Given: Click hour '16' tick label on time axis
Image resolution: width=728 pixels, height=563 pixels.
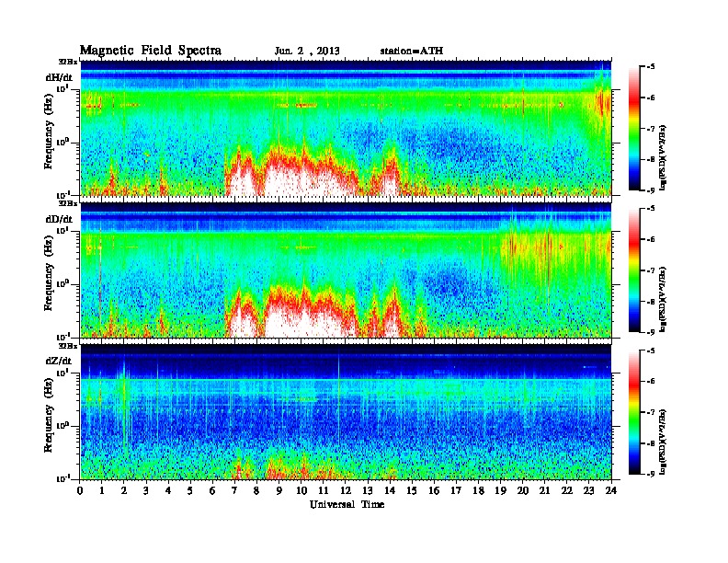Looking at the screenshot, I should [434, 490].
